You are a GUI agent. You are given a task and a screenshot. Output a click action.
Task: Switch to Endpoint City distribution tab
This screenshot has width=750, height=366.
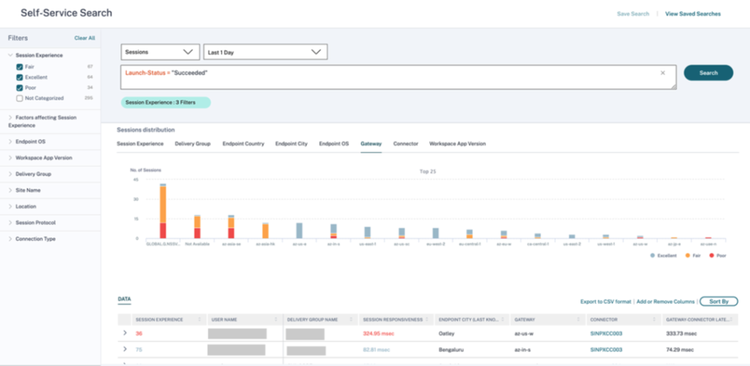tap(291, 144)
